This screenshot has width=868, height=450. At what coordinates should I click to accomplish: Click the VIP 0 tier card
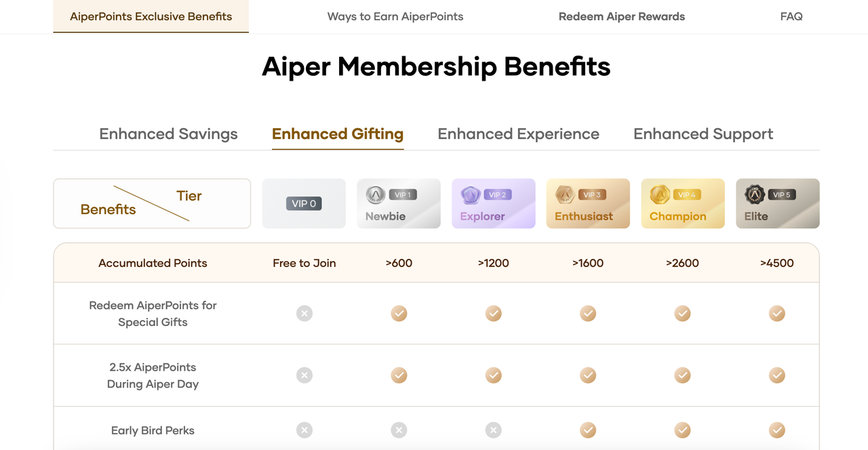(304, 203)
